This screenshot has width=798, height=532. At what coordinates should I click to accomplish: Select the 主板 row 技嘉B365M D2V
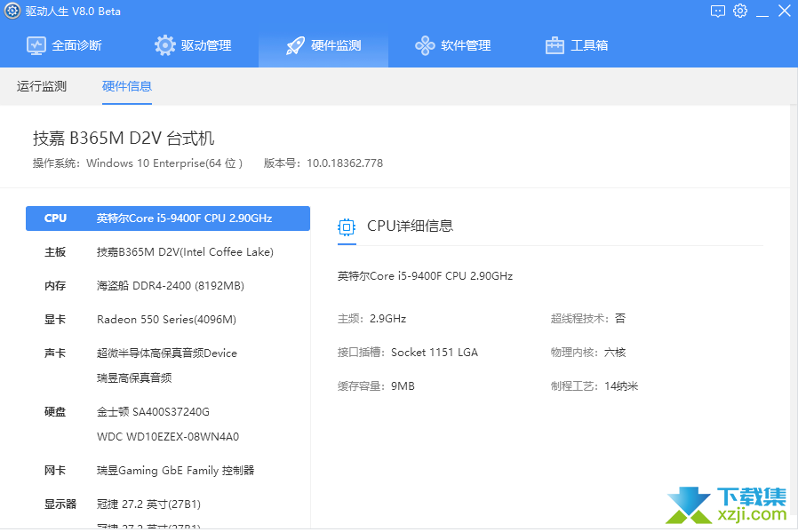coord(168,252)
